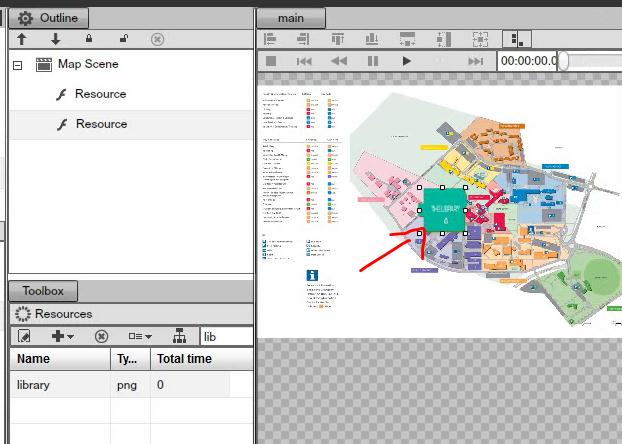
Task: Open the resource view options dropdown
Action: [139, 336]
